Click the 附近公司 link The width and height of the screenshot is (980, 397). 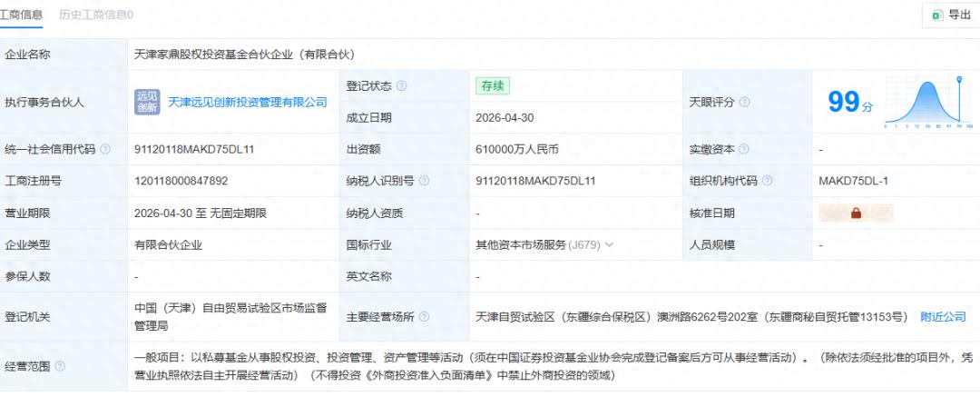pyautogui.click(x=943, y=317)
